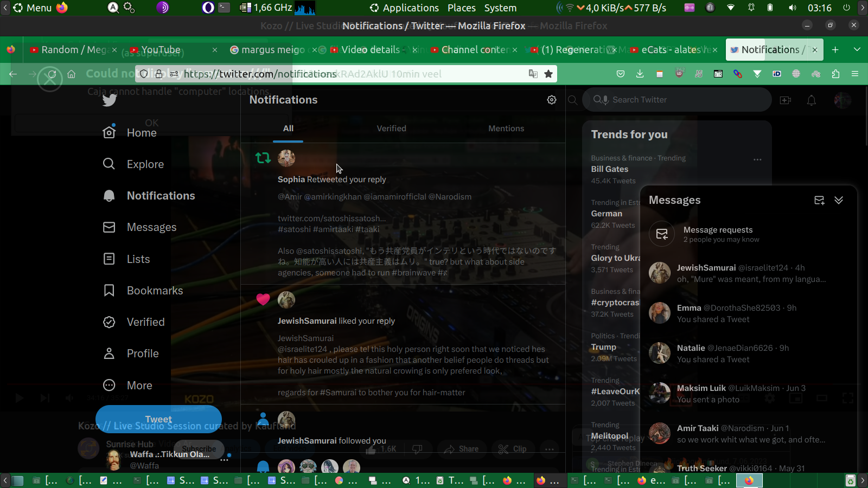Open Home from the sidebar

[130, 133]
